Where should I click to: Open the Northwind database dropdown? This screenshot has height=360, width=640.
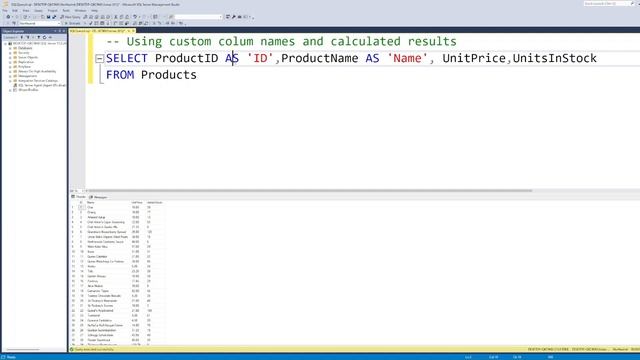pos(39,23)
